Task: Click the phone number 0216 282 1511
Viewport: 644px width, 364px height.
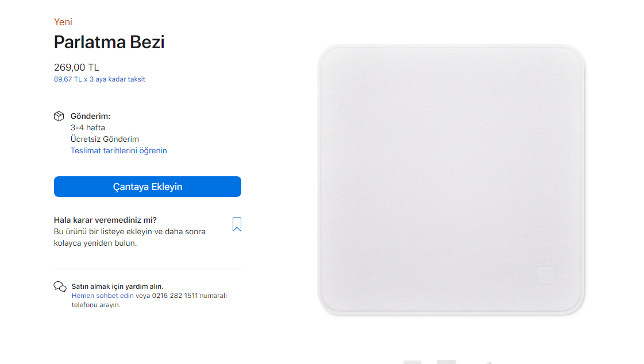Action: pyautogui.click(x=175, y=296)
